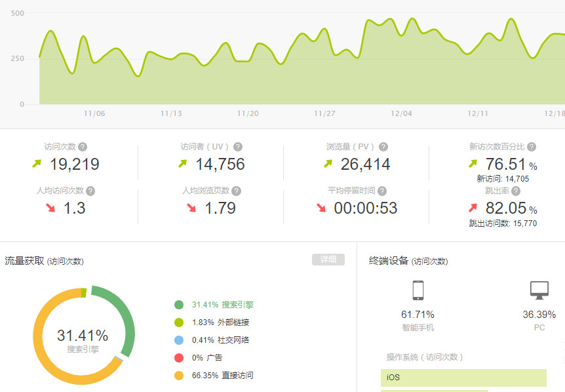Click the green up arrow next to 19,219
Image resolution: width=565 pixels, height=392 pixels.
[x=37, y=164]
